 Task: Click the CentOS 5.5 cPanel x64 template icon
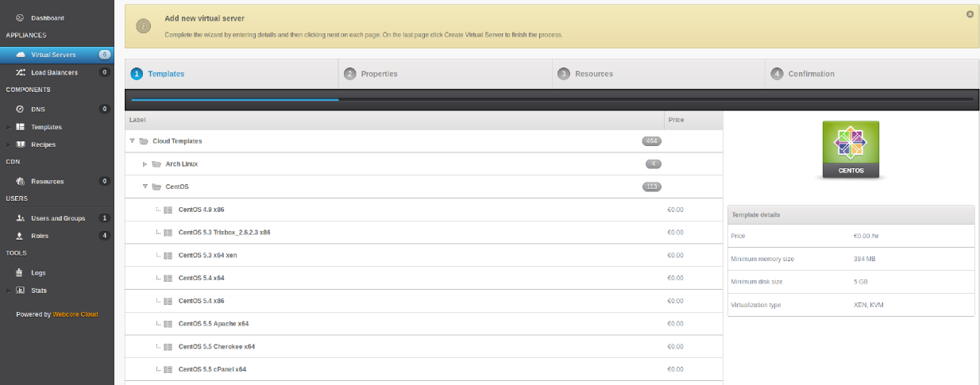coord(168,370)
